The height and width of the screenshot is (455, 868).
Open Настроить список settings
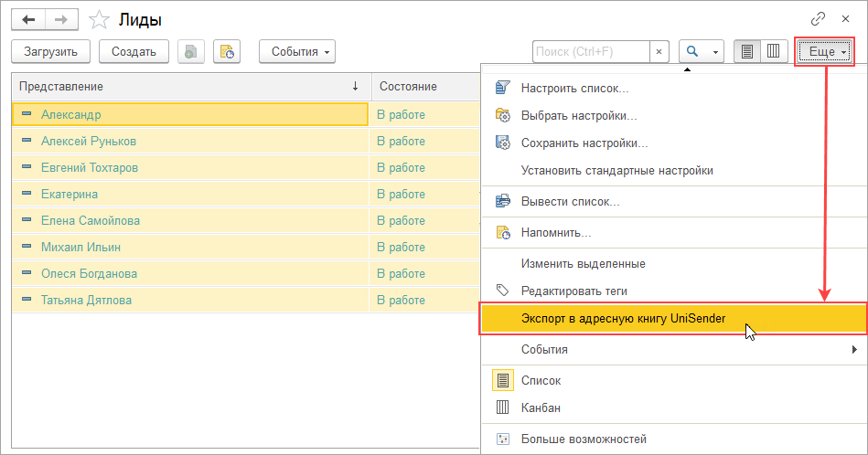click(x=574, y=89)
